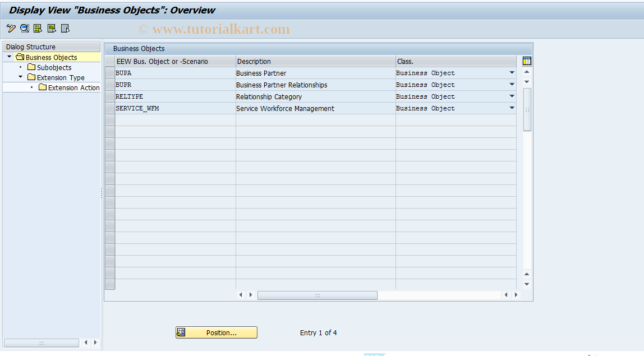Click the Business Partner description cell
The height and width of the screenshot is (356, 644).
click(315, 73)
